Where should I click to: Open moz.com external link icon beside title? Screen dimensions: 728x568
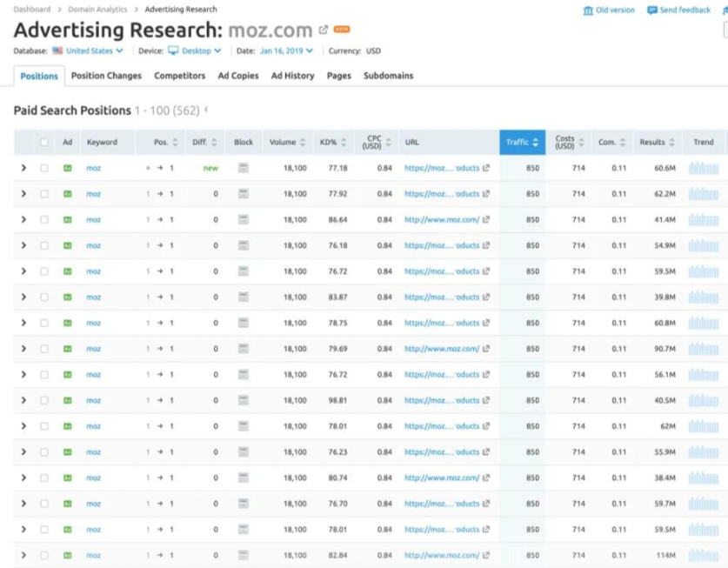324,30
